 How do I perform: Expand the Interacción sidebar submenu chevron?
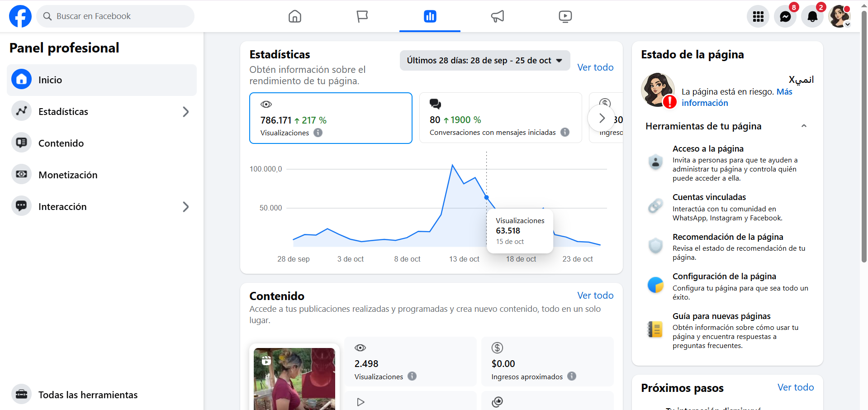coord(185,207)
